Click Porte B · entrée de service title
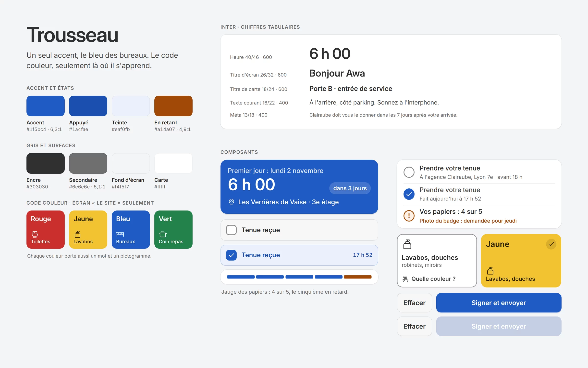The height and width of the screenshot is (368, 588). (351, 89)
